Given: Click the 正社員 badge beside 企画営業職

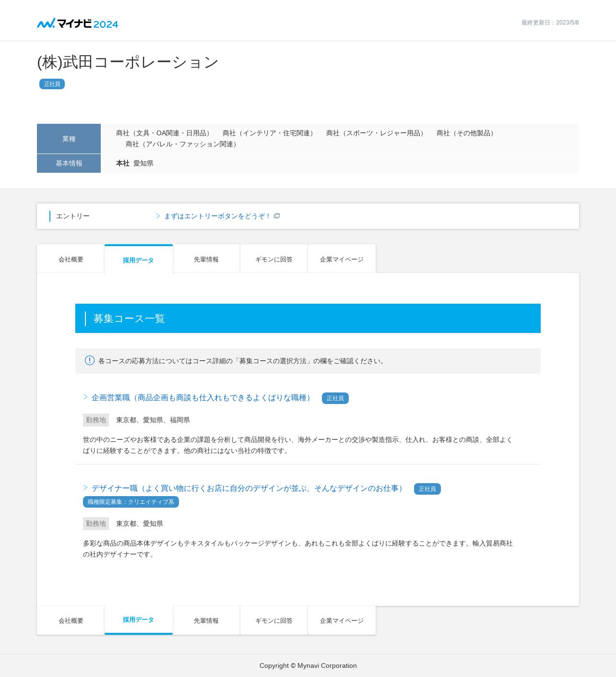Looking at the screenshot, I should click(335, 398).
